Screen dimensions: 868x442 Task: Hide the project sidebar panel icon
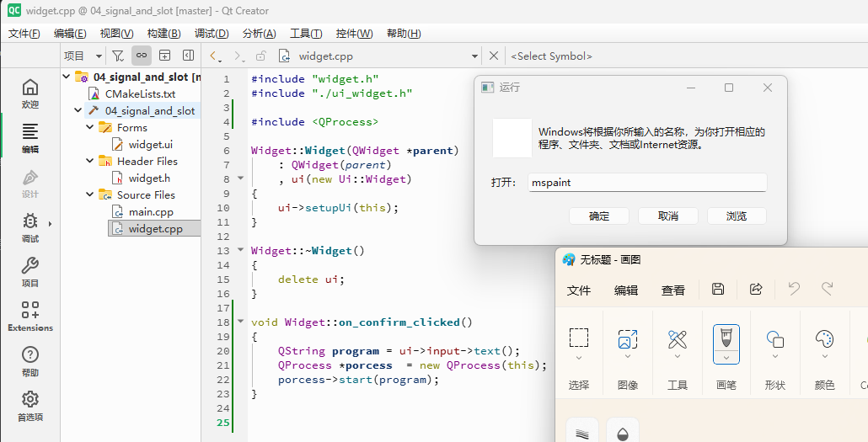[188, 56]
